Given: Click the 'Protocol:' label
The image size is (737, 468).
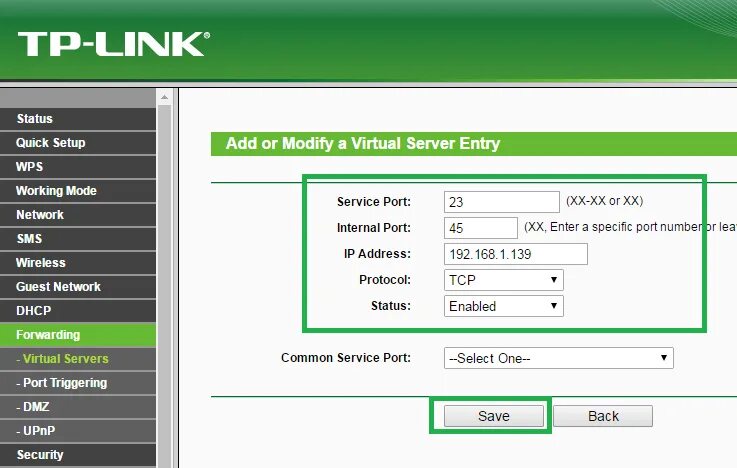Looking at the screenshot, I should click(x=385, y=280).
